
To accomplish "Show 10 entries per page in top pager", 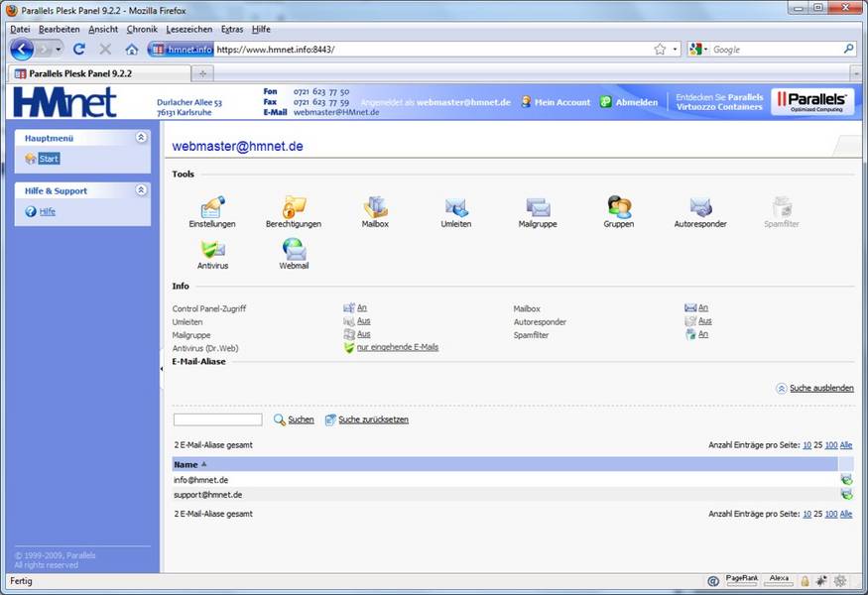I will (x=807, y=445).
